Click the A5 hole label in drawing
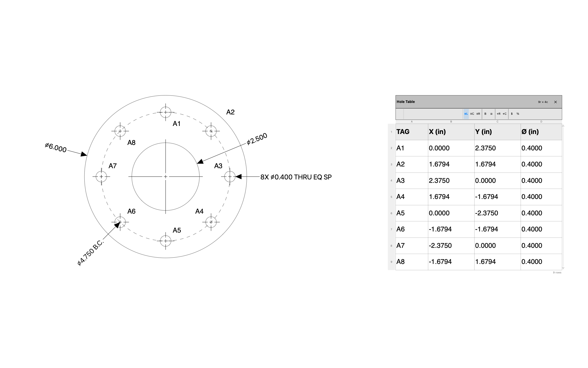Screen dimensions: 588x368 tap(177, 230)
